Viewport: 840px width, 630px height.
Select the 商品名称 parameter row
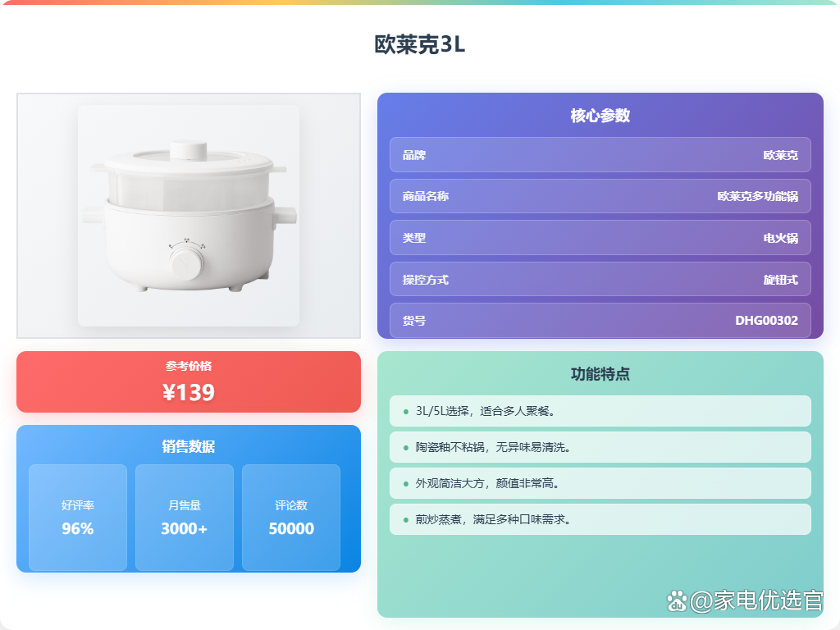click(600, 196)
